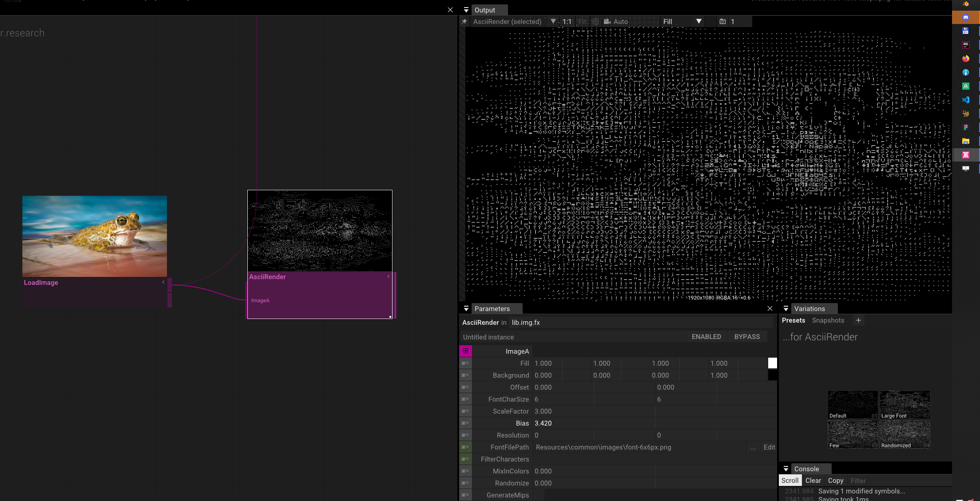Click the GenerateMips parameter input icon
Image resolution: width=980 pixels, height=501 pixels.
pyautogui.click(x=465, y=495)
